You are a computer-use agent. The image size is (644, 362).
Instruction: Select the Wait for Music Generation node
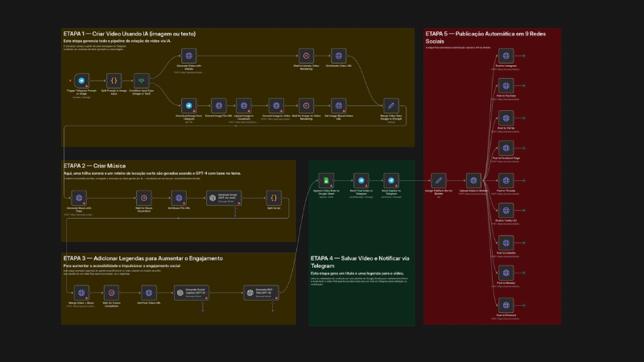point(143,197)
